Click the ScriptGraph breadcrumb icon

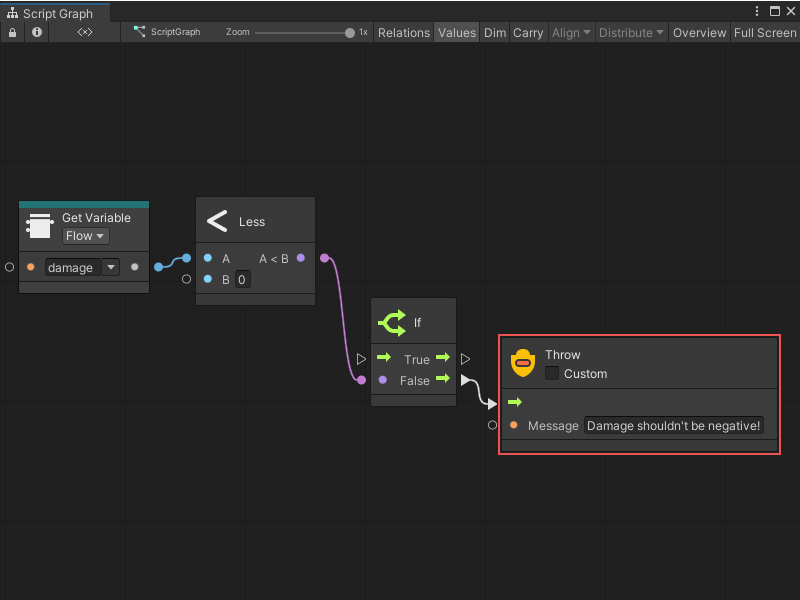tap(139, 32)
